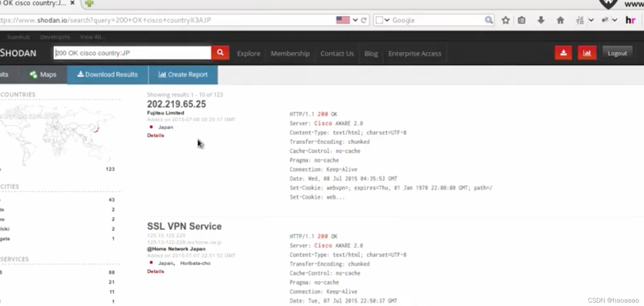Click the service count 88 in the Services list

coord(111,272)
